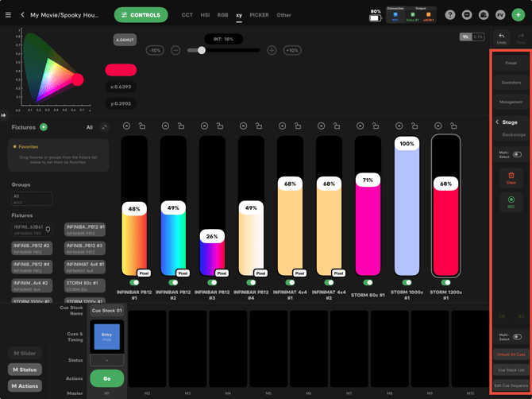Viewport: 532px width, 399px height.
Task: Click the intensity slider handle
Action: pos(202,50)
